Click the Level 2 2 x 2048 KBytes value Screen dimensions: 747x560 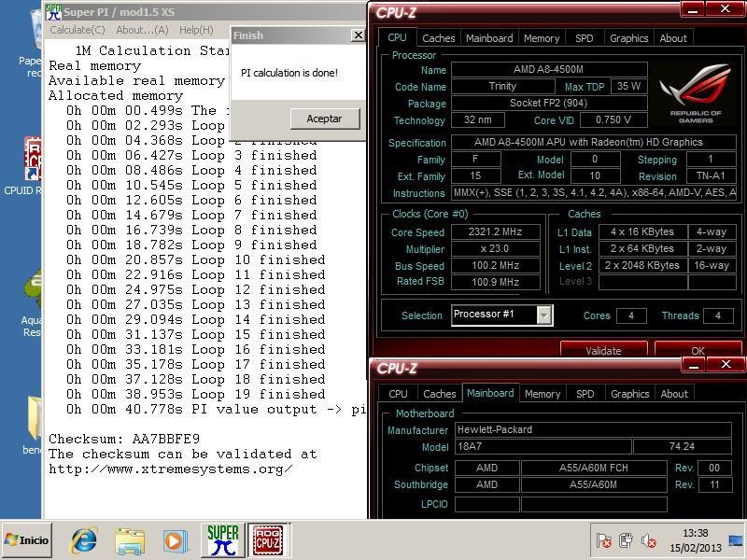click(x=642, y=265)
